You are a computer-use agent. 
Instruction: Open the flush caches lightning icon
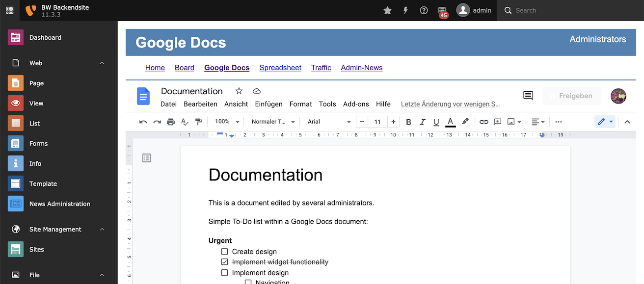tap(405, 10)
